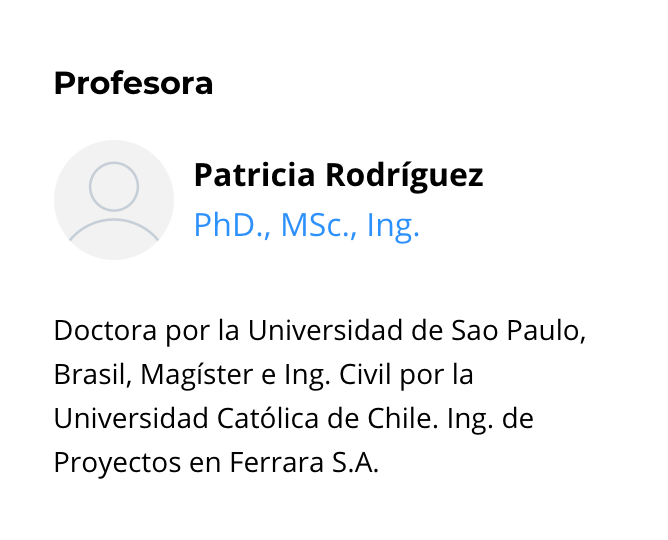
Task: Click the Profesora section heading
Action: 133,83
